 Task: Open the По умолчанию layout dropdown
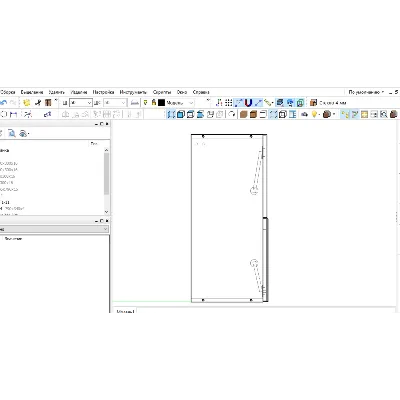(366, 92)
